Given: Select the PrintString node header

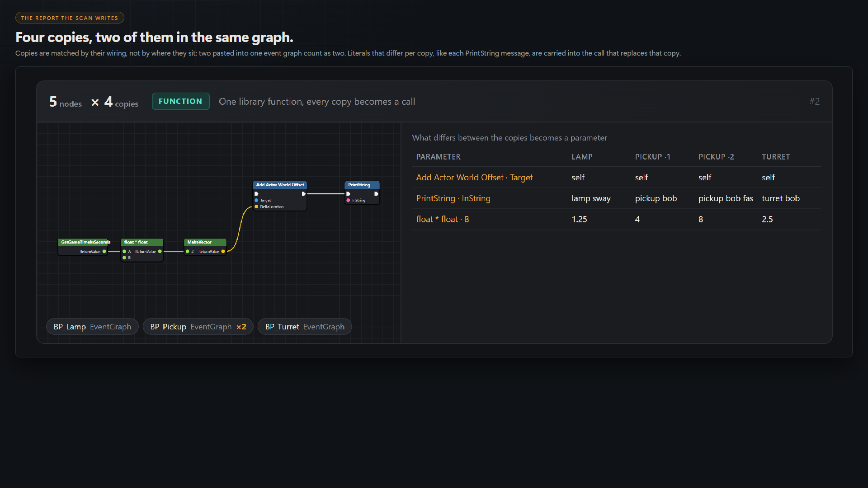Looking at the screenshot, I should coord(362,185).
